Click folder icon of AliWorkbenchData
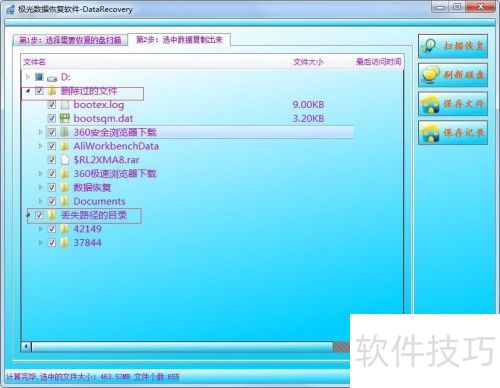This screenshot has height=388, width=500. [64, 146]
